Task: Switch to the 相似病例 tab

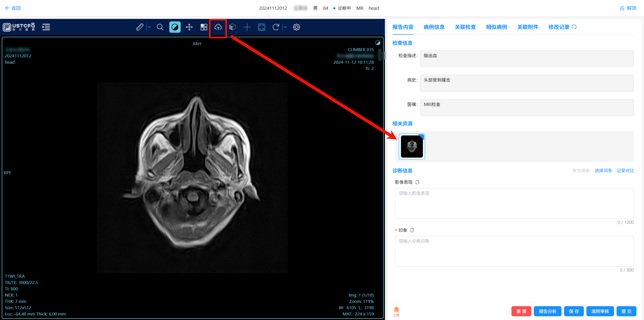Action: tap(496, 27)
